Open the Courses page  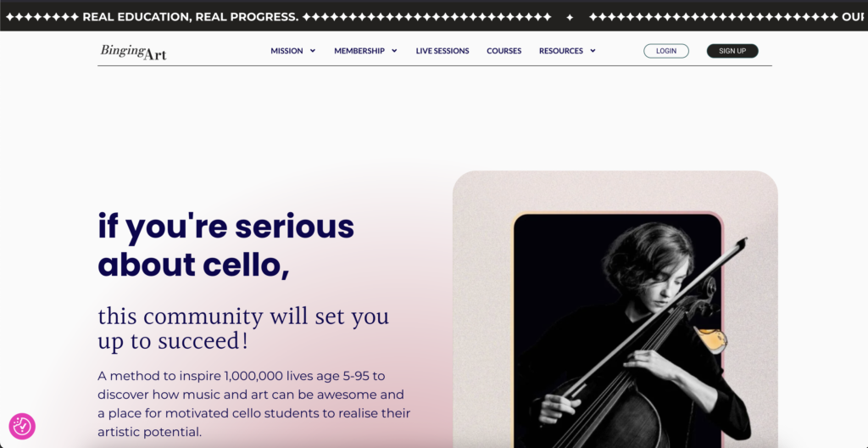pyautogui.click(x=504, y=51)
